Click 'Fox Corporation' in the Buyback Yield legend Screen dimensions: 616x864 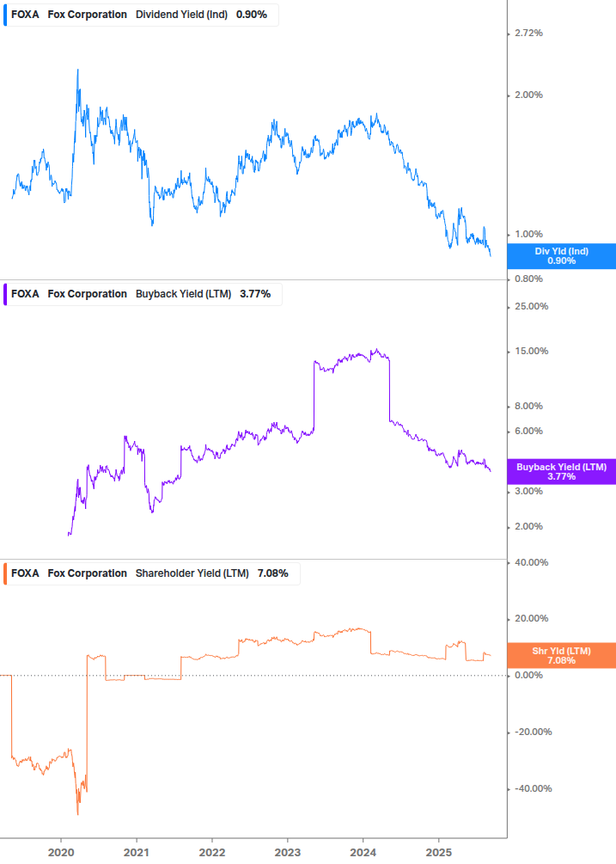coord(88,294)
